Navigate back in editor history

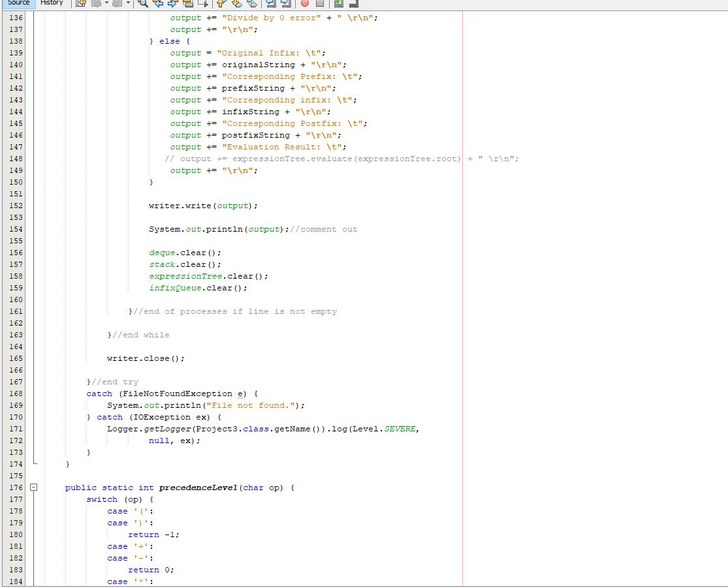(96, 3)
